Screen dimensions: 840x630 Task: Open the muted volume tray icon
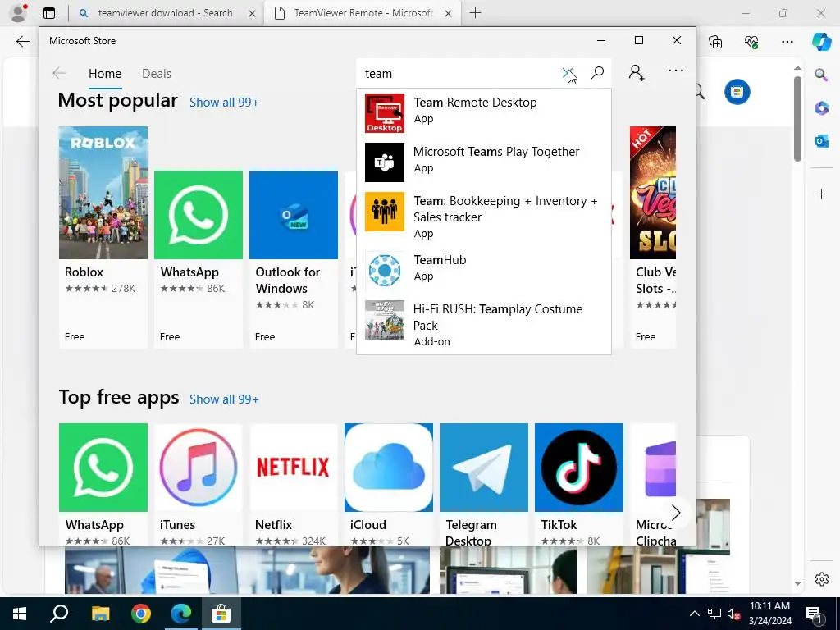[x=733, y=614]
